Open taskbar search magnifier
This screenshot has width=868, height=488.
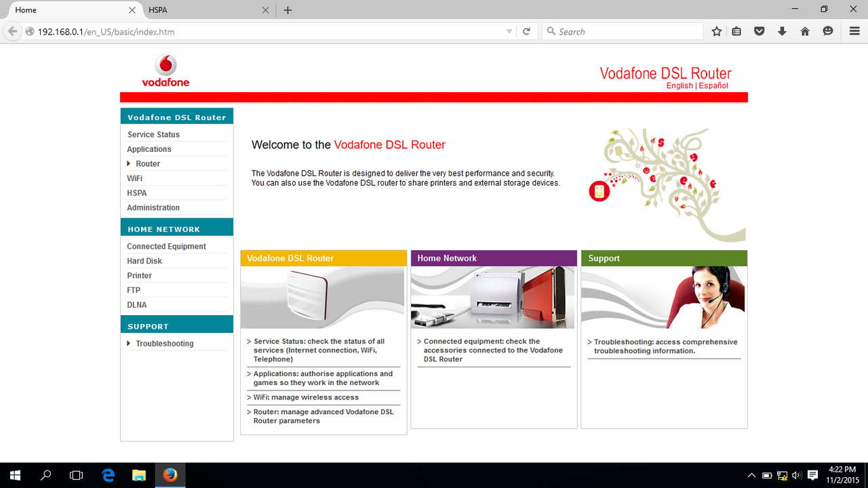click(46, 475)
